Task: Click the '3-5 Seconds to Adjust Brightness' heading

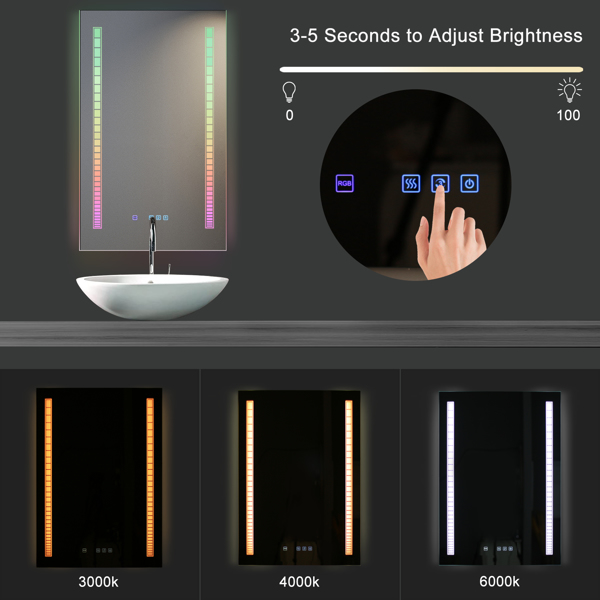Action: click(x=436, y=36)
